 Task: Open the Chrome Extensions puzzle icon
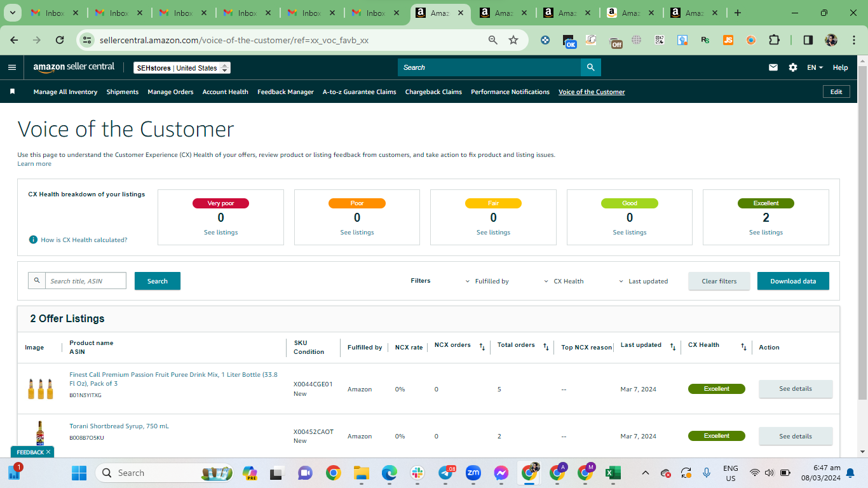[774, 40]
